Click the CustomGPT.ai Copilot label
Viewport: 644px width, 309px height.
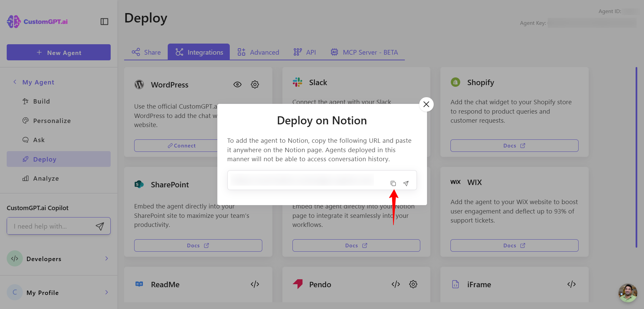point(38,208)
